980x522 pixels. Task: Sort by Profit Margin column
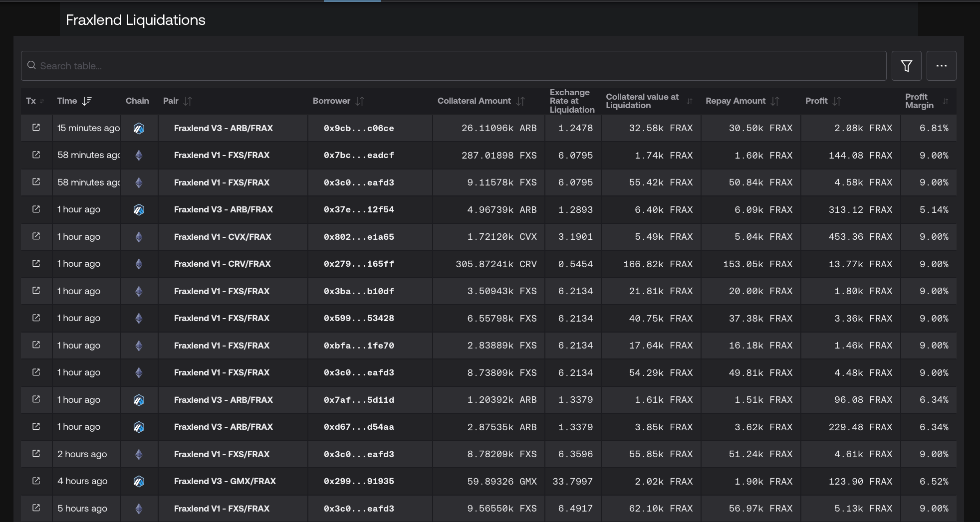(945, 101)
